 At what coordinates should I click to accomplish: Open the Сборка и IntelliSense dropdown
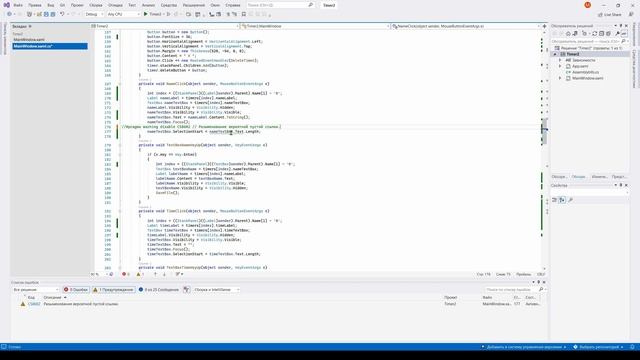click(x=216, y=289)
